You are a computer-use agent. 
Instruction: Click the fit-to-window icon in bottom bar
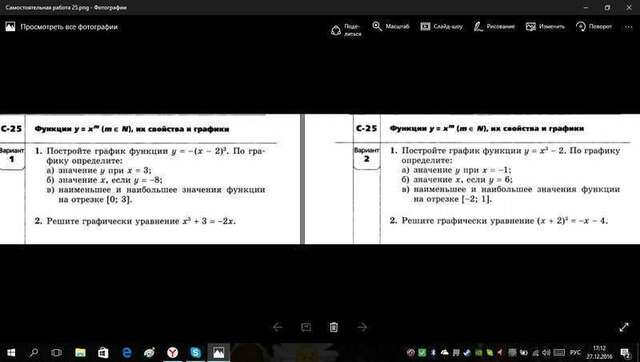306,327
